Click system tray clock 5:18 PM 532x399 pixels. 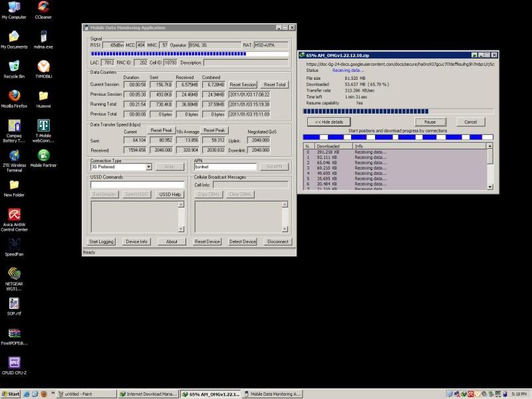tap(519, 394)
